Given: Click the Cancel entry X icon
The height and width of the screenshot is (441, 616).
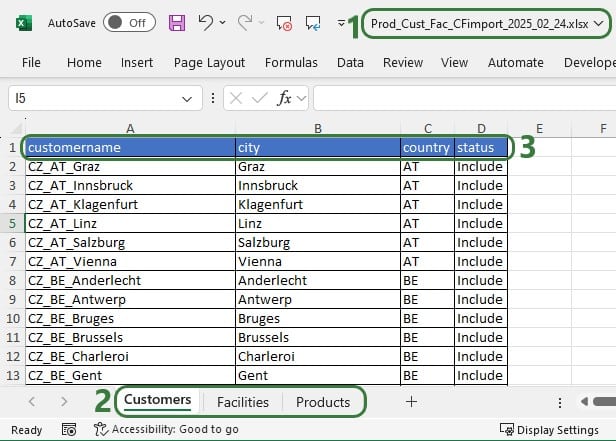Looking at the screenshot, I should (236, 98).
